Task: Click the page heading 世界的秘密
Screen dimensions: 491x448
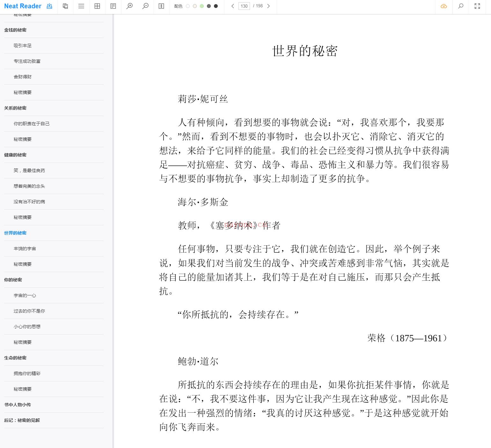Action: [305, 51]
